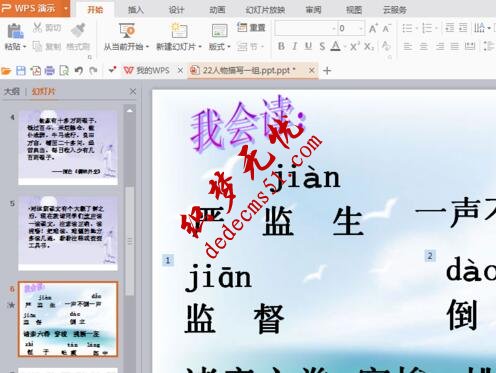Close the 我的WPS tab
496x373 pixels.
click(x=180, y=71)
